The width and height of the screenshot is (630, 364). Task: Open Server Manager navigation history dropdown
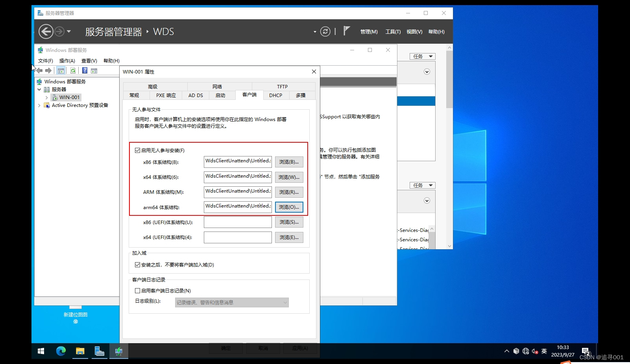(x=69, y=31)
